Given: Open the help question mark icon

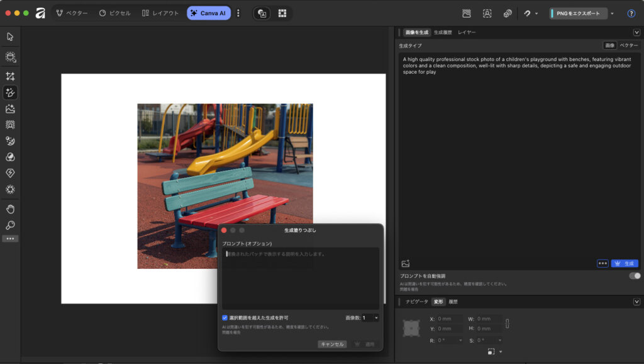Looking at the screenshot, I should (631, 13).
